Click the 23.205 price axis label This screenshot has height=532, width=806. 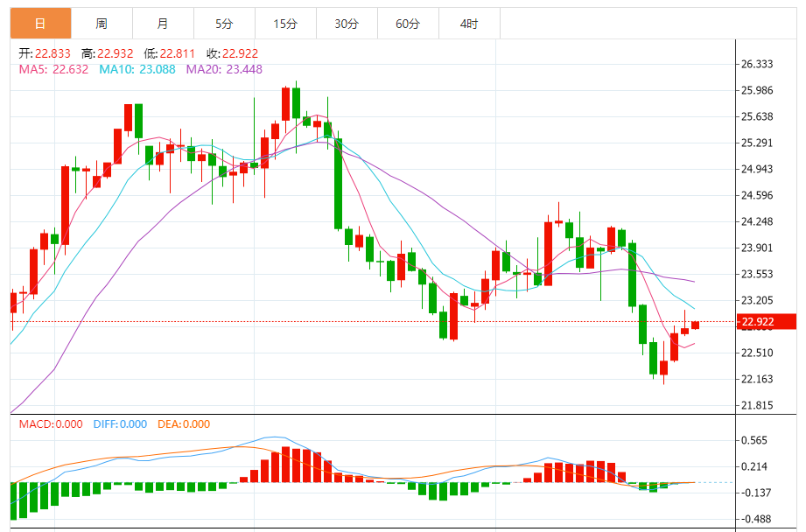tap(757, 300)
